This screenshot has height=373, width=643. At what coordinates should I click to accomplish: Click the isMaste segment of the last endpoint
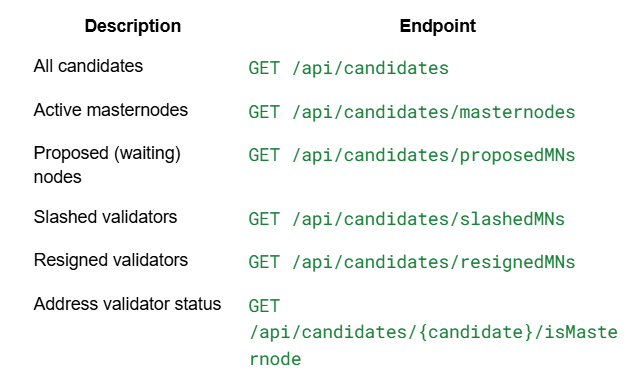coord(581,332)
